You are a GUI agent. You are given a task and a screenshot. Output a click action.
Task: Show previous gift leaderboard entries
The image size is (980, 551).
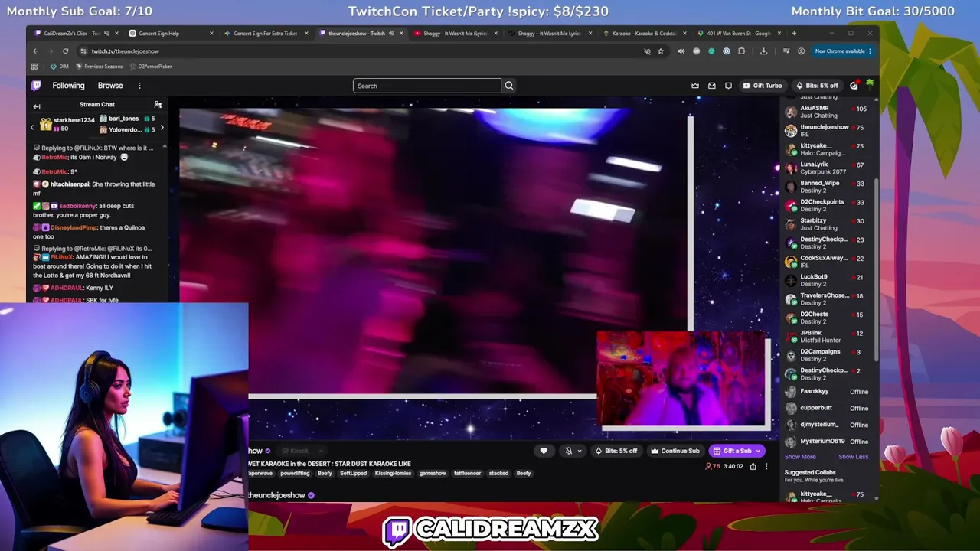[32, 126]
